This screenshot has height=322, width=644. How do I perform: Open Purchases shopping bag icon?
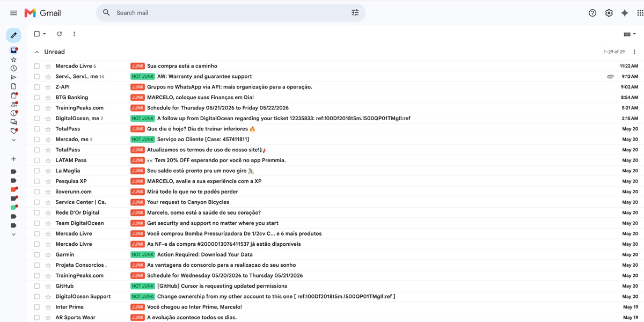point(13,96)
